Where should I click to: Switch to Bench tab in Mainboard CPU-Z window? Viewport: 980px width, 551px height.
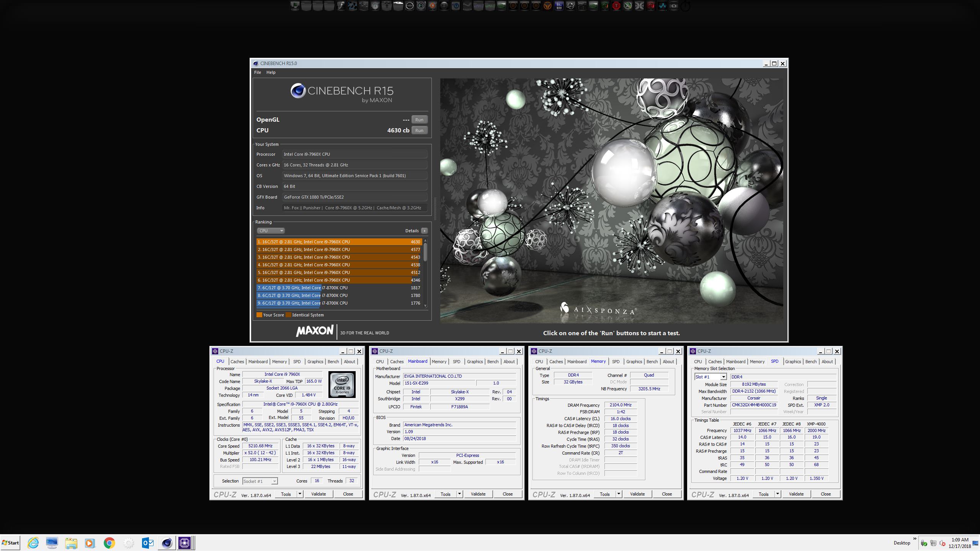pos(493,362)
